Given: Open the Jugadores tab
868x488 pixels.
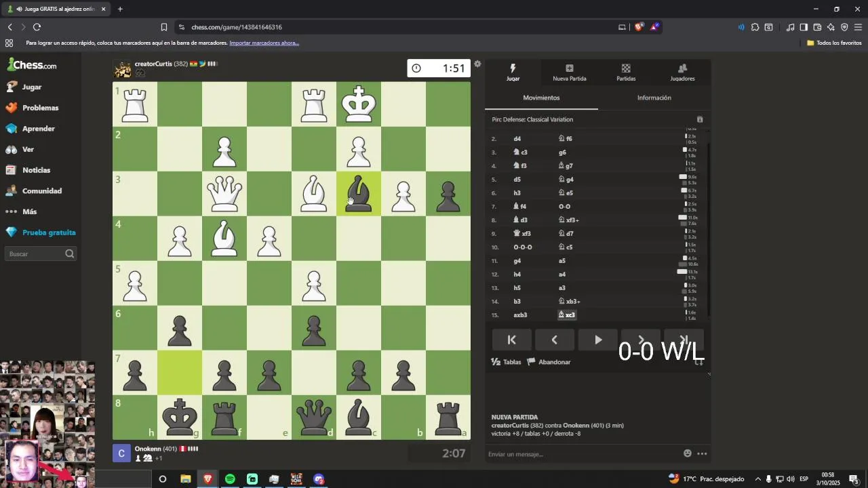Looking at the screenshot, I should click(x=682, y=73).
